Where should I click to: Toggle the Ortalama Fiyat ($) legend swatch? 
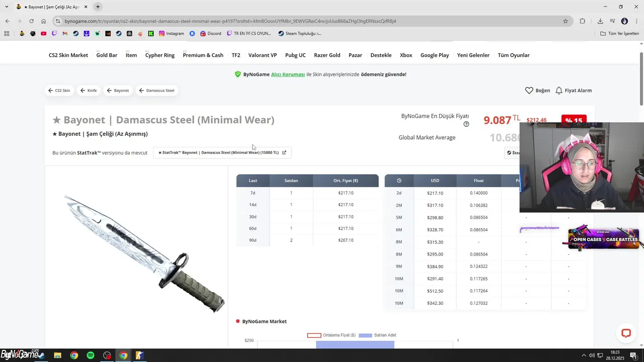(x=314, y=335)
